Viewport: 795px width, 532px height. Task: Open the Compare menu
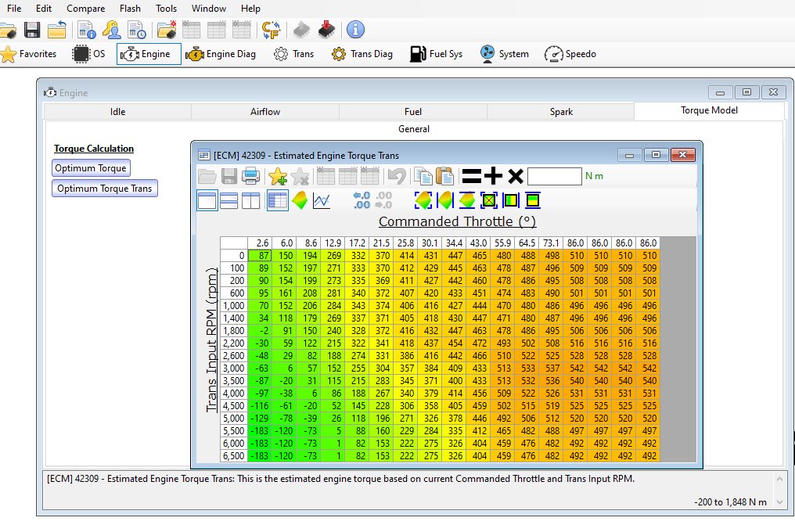pos(86,9)
